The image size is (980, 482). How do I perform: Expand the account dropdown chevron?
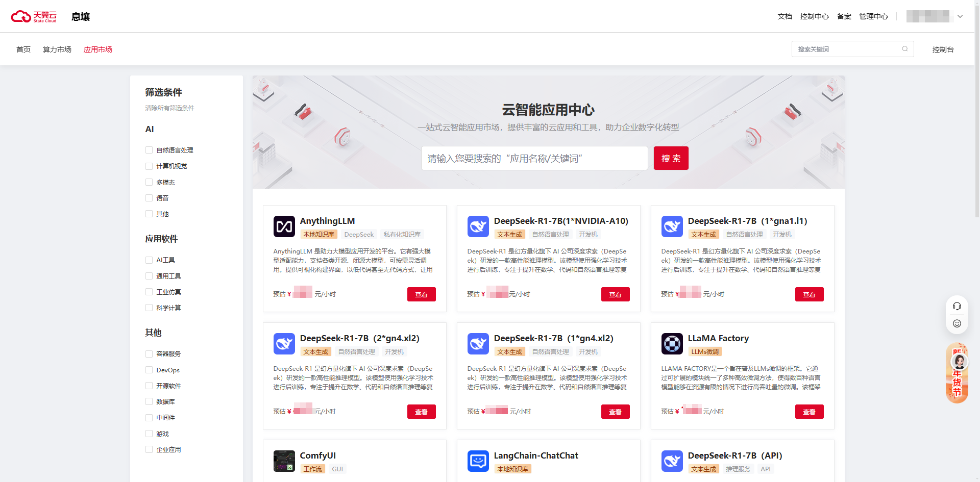point(960,16)
